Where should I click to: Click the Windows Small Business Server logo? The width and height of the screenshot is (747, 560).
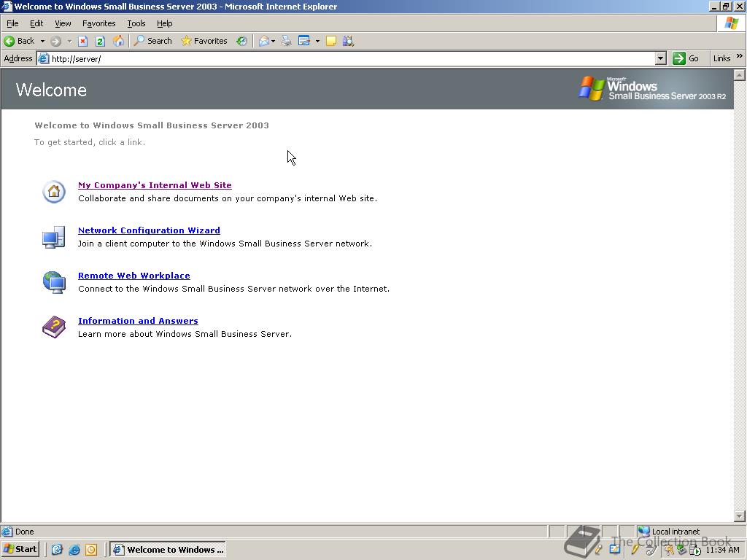pyautogui.click(x=651, y=88)
